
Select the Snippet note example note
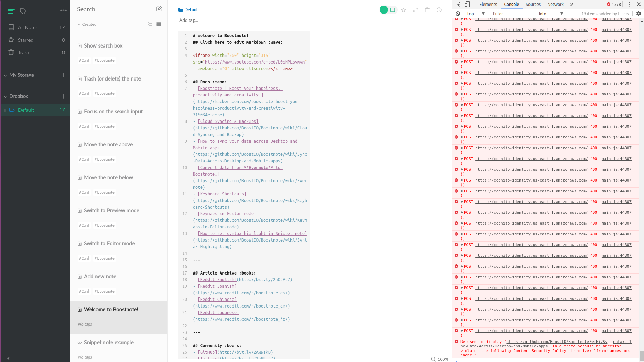click(x=108, y=342)
